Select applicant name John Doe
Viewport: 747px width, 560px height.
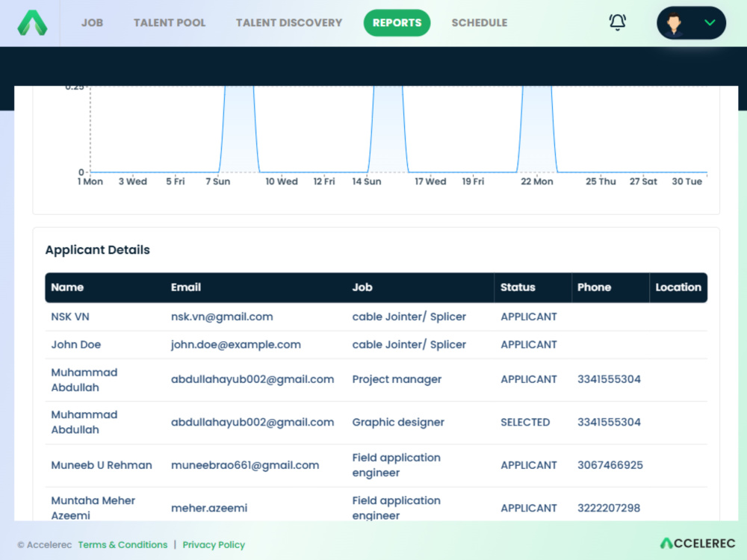75,344
